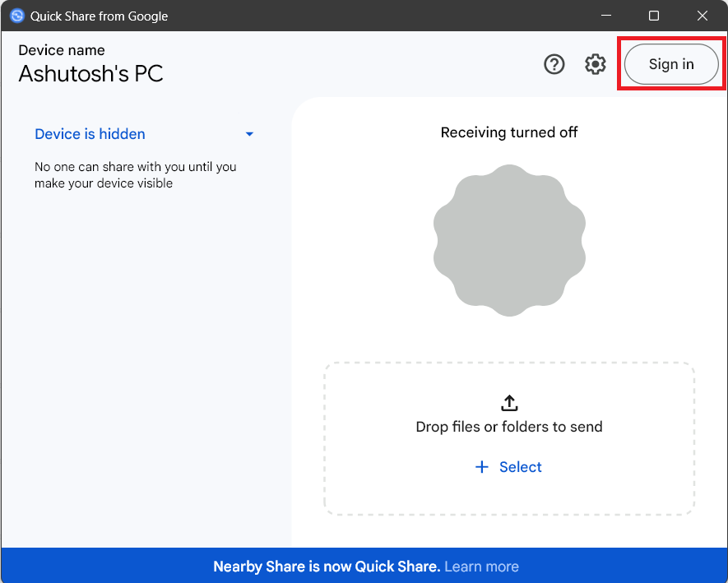
Task: Open the Learn more link in banner
Action: pyautogui.click(x=481, y=567)
